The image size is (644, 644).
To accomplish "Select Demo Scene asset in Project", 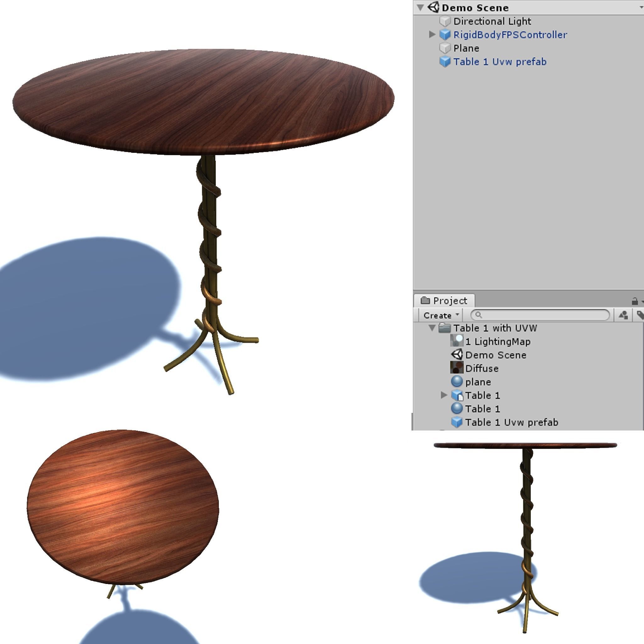I will click(496, 355).
